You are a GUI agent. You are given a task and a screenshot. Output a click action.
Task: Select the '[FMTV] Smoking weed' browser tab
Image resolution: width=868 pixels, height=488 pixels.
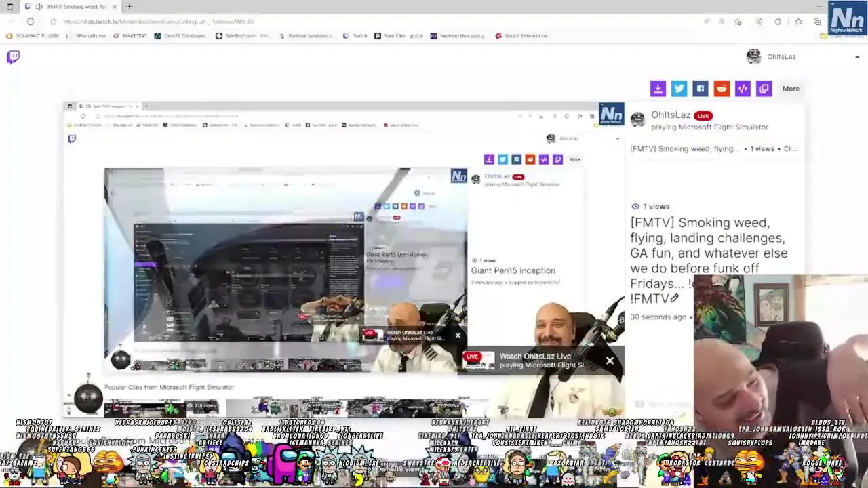coord(71,7)
